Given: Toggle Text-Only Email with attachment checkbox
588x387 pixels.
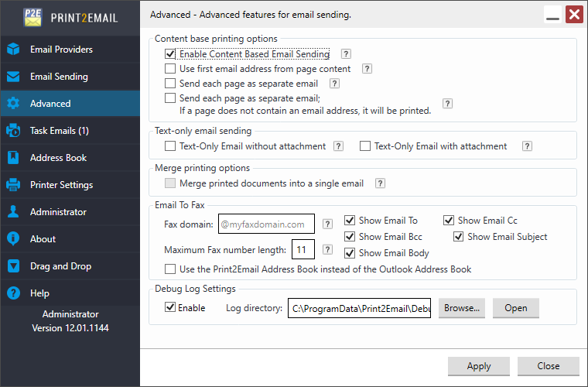Looking at the screenshot, I should coord(365,146).
